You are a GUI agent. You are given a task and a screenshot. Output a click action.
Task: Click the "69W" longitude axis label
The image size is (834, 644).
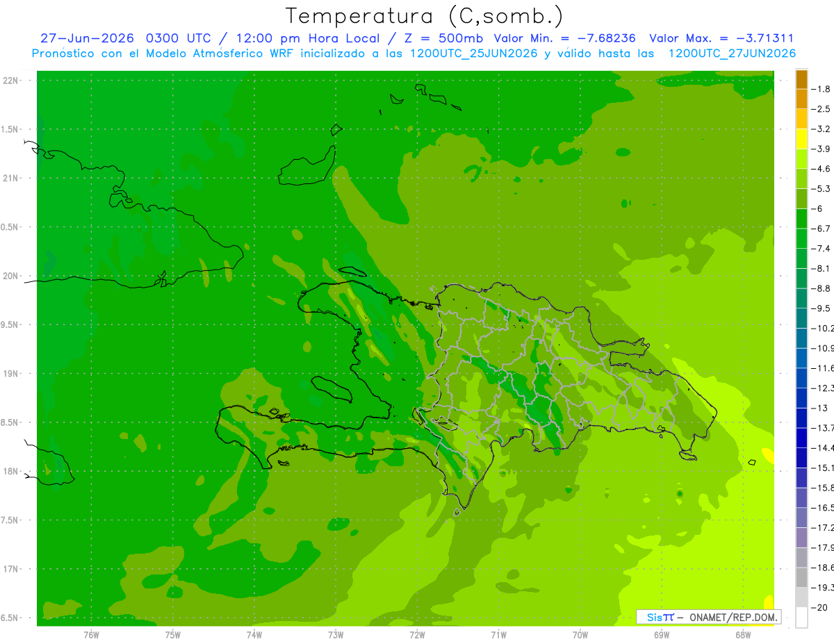662,634
